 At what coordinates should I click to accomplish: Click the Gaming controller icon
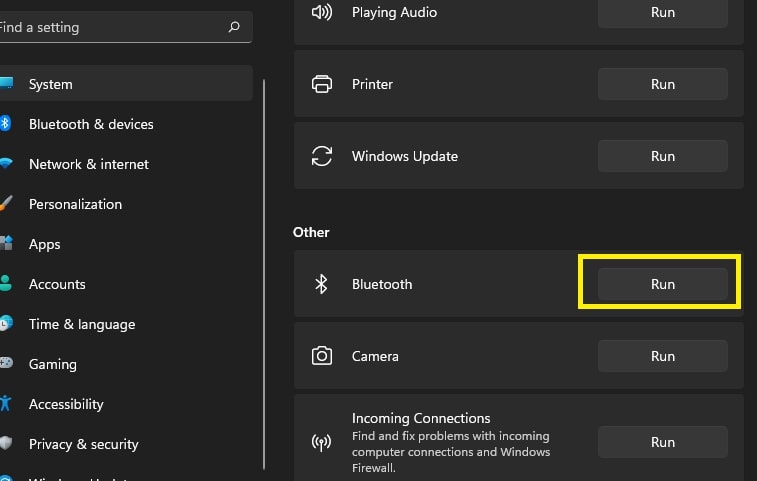(6, 363)
